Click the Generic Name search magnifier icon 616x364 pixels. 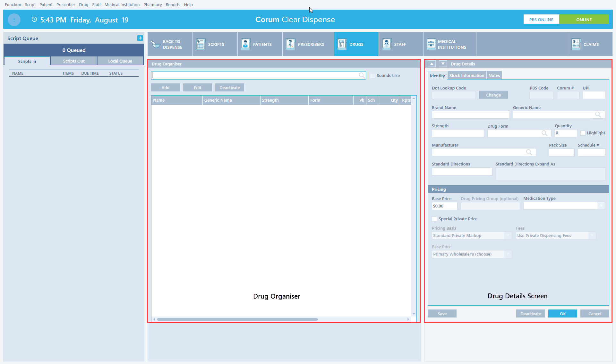point(598,114)
